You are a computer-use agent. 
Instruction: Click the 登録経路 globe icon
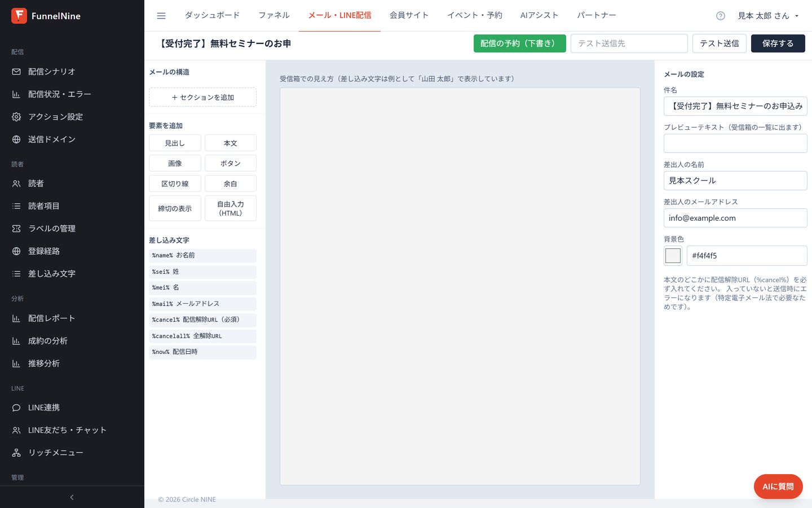(x=16, y=251)
